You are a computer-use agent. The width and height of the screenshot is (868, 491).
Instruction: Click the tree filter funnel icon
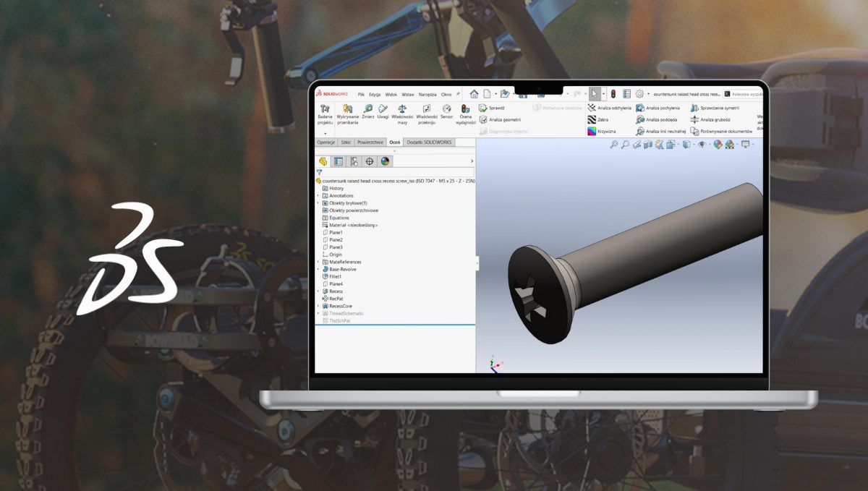319,172
